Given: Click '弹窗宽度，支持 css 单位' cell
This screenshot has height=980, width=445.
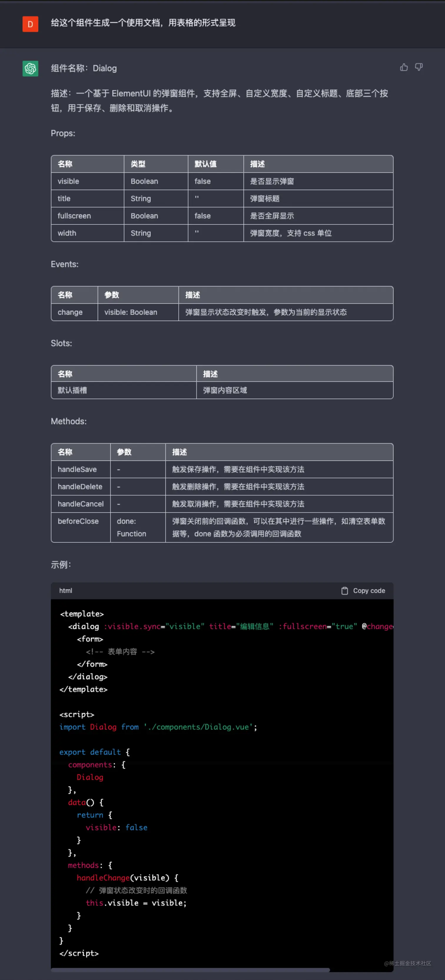Looking at the screenshot, I should (318, 233).
